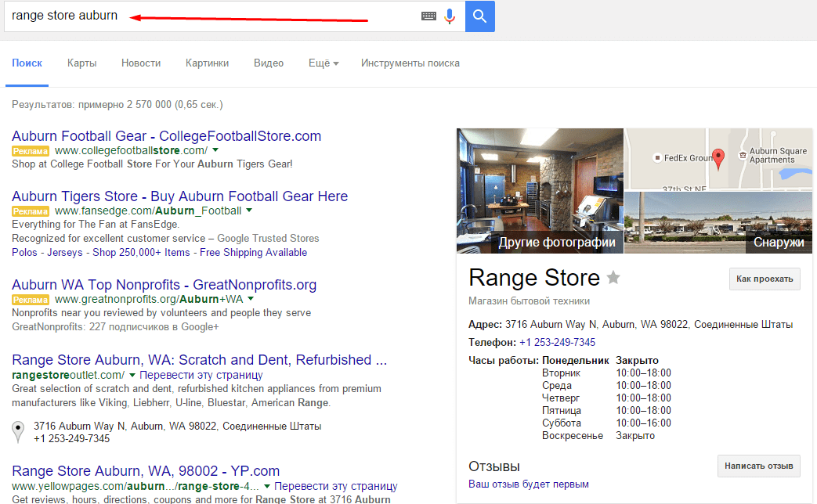The image size is (817, 504).
Task: Open Другие фотографии interior photo
Action: pyautogui.click(x=540, y=190)
